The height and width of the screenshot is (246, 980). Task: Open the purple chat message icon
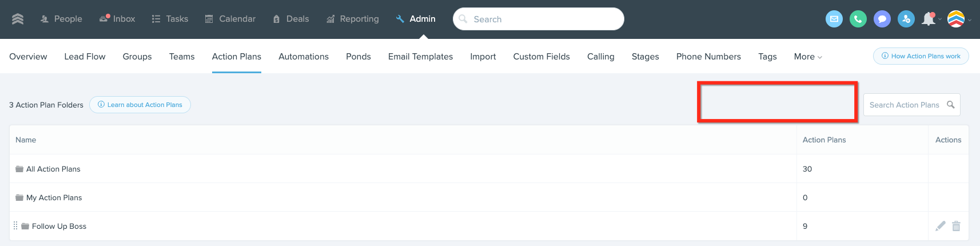(882, 19)
